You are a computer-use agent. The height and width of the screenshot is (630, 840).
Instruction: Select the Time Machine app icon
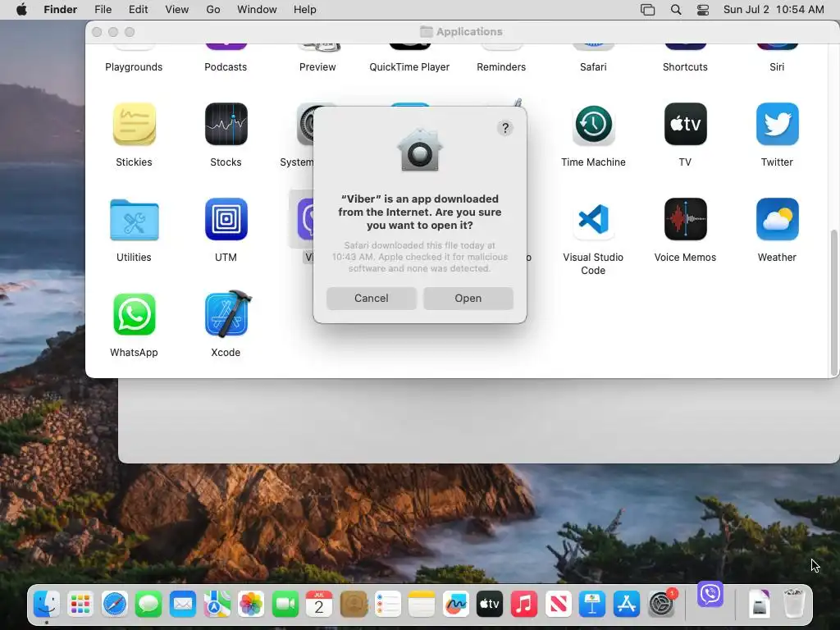(593, 125)
